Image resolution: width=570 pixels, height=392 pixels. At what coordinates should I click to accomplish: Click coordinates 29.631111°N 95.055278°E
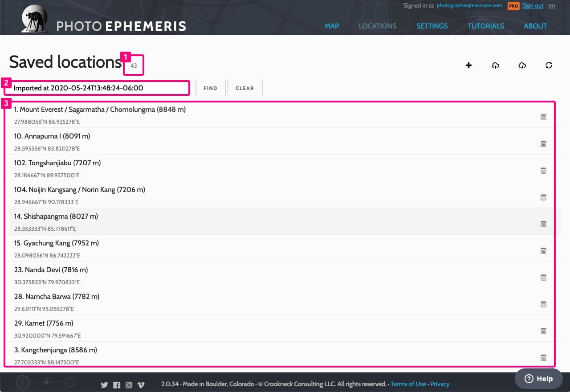tap(44, 309)
